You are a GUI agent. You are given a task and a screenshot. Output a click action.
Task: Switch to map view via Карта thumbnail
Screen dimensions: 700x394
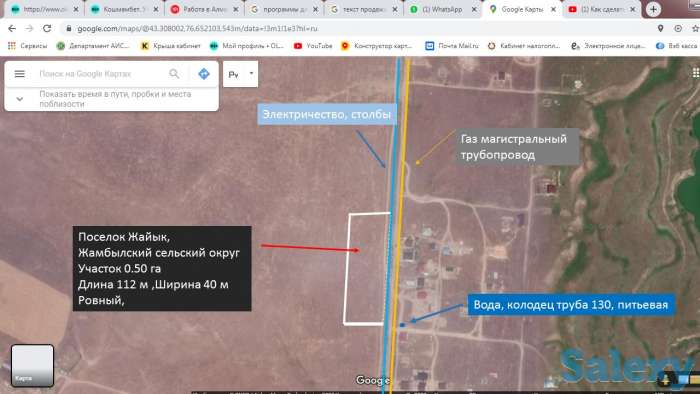32,365
